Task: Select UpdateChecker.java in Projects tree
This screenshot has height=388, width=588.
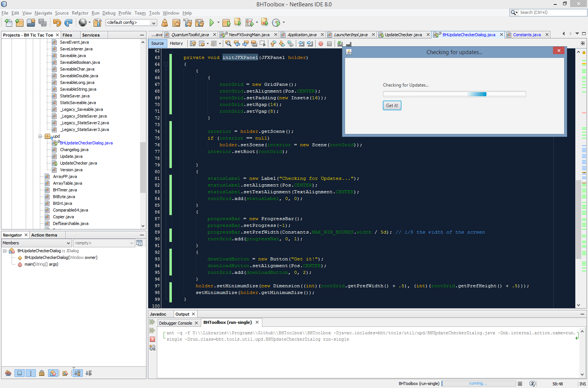Action: point(78,163)
